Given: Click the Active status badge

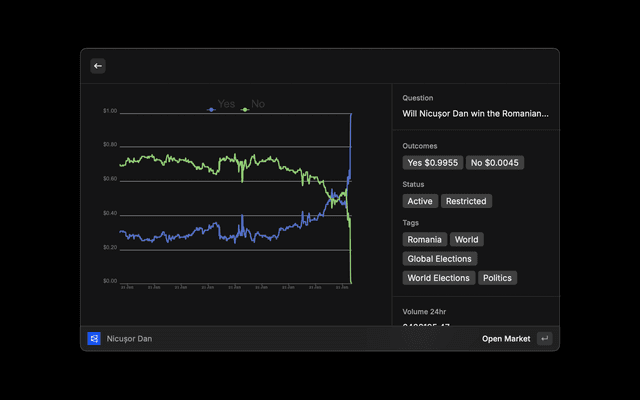Looking at the screenshot, I should pos(420,201).
